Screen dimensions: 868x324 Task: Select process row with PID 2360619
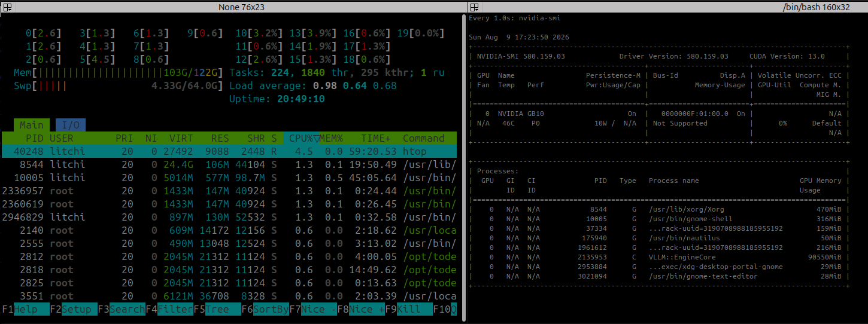[x=229, y=204]
